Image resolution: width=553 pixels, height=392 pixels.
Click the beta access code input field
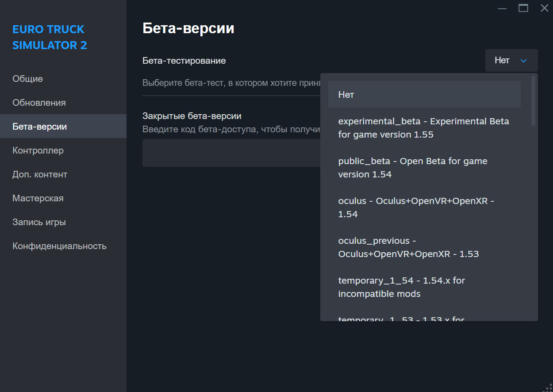pos(231,153)
